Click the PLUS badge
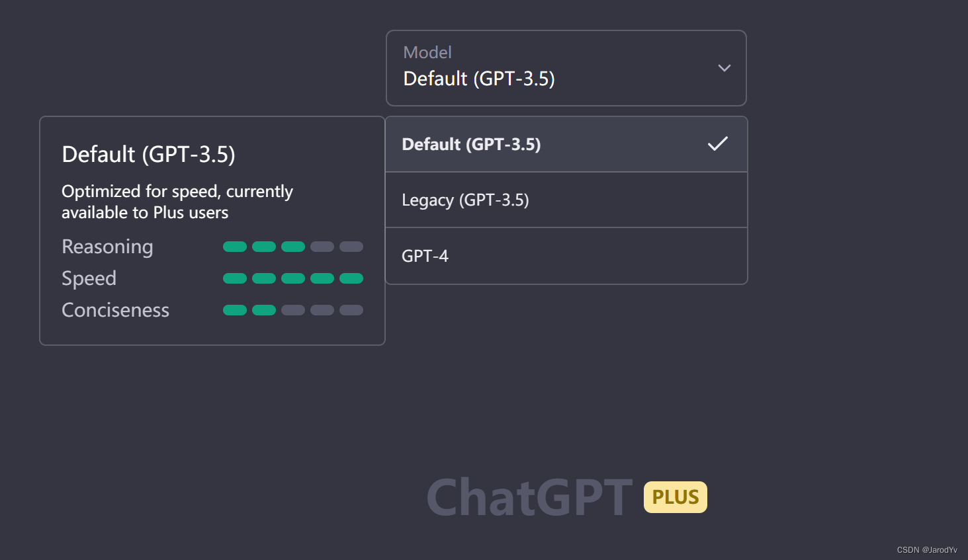 pyautogui.click(x=675, y=497)
